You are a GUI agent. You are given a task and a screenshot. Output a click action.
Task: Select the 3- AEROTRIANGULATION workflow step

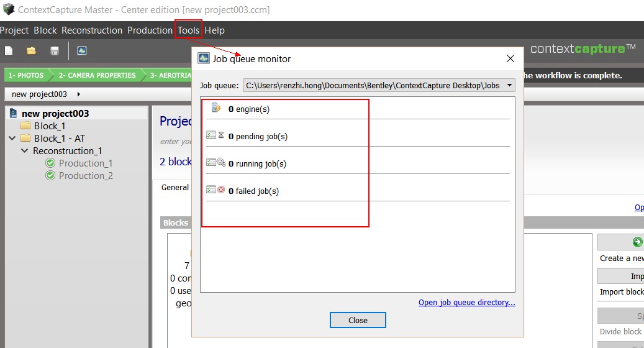[x=169, y=75]
